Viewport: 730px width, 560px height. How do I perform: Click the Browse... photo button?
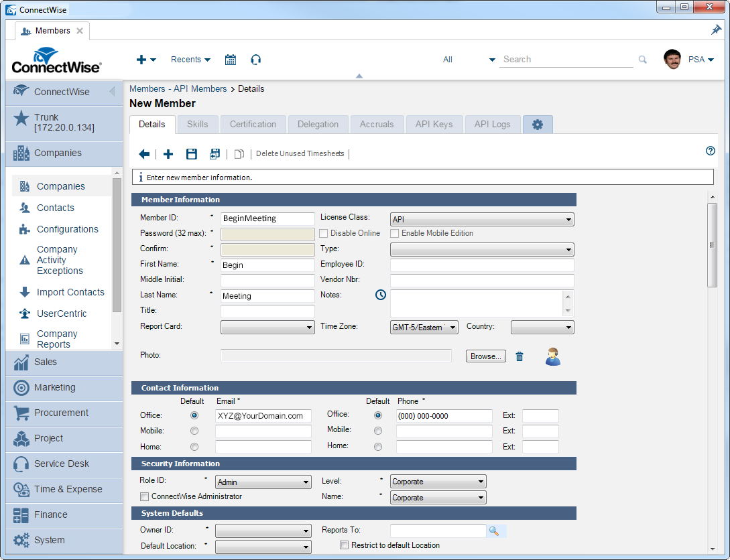coord(486,356)
